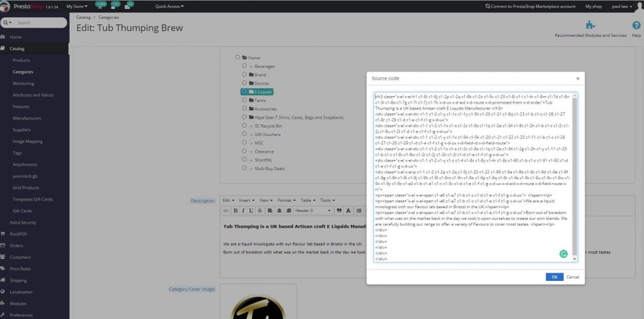Open the editor Table menu
This screenshot has height=319, width=644.
tap(308, 200)
